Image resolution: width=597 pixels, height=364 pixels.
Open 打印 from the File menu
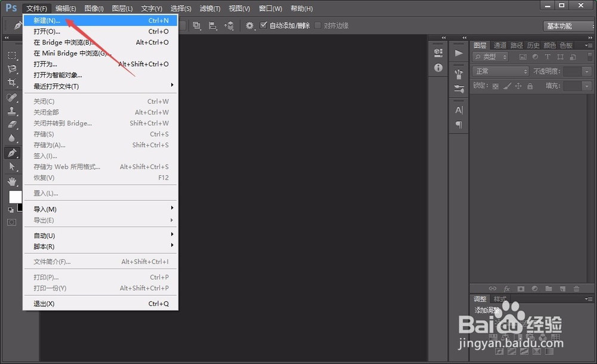(x=45, y=277)
